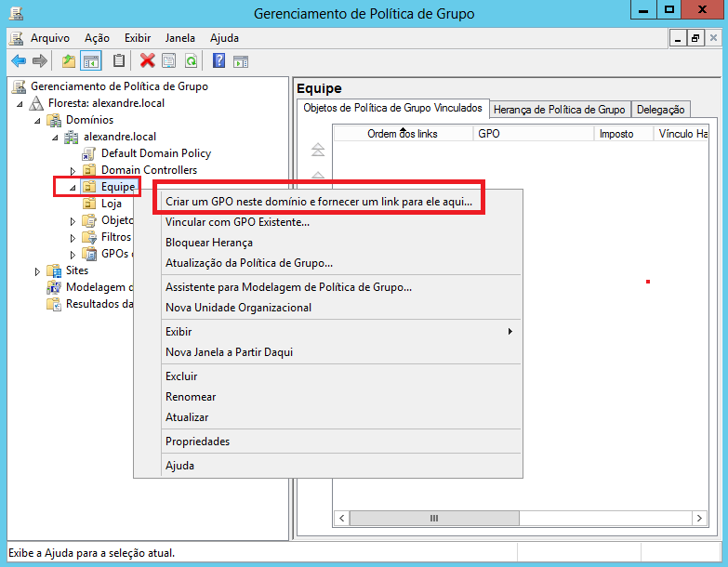Expand the Sites tree node
The height and width of the screenshot is (567, 728).
click(x=37, y=271)
